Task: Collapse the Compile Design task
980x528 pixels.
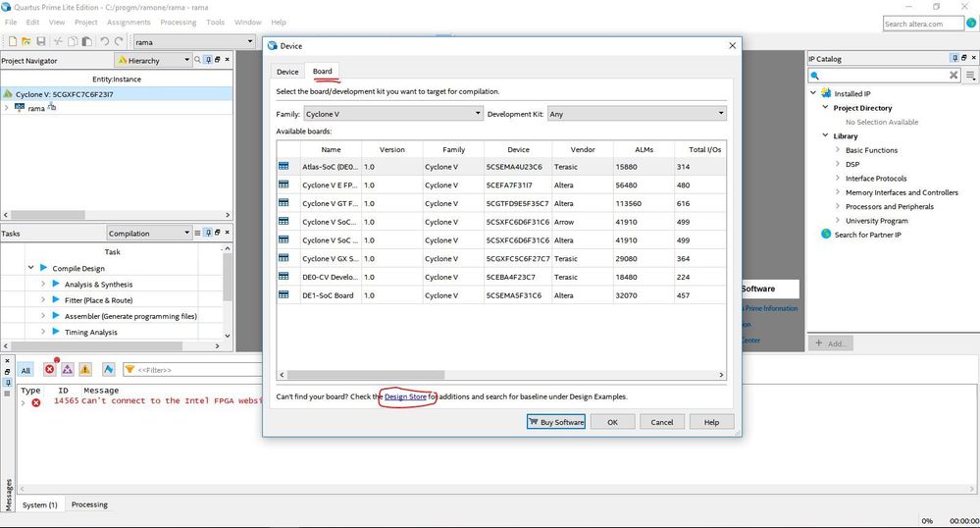Action: click(x=30, y=268)
